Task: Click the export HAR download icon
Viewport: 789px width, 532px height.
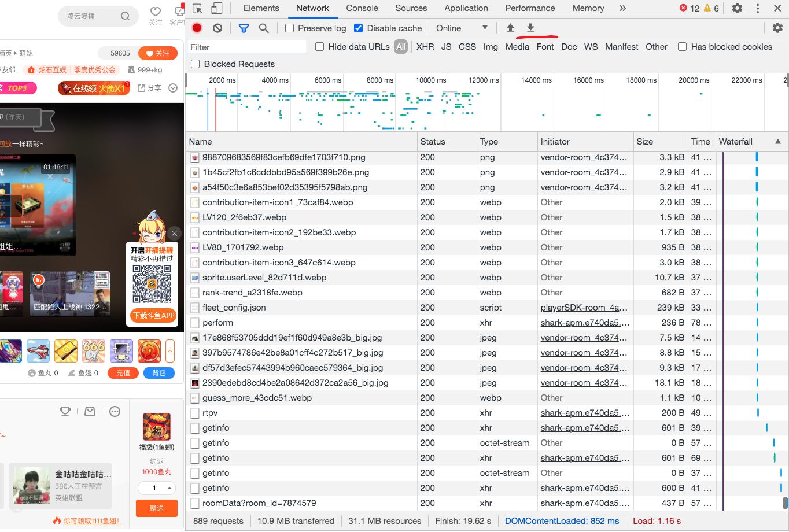Action: [530, 28]
